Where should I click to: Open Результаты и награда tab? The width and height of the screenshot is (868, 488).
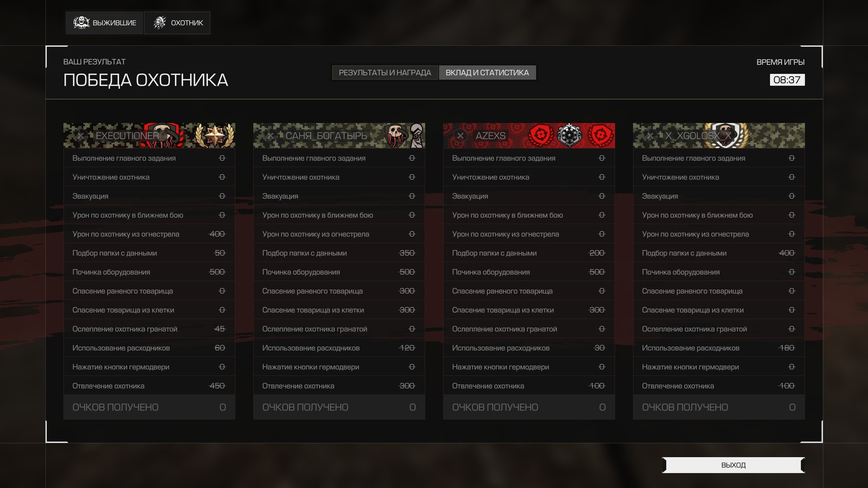(385, 73)
